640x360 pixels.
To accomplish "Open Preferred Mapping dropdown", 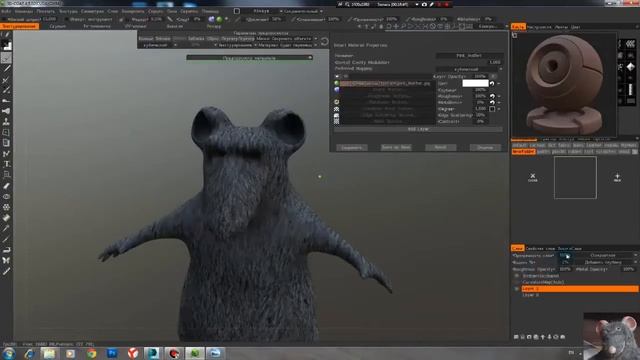I will pos(469,69).
